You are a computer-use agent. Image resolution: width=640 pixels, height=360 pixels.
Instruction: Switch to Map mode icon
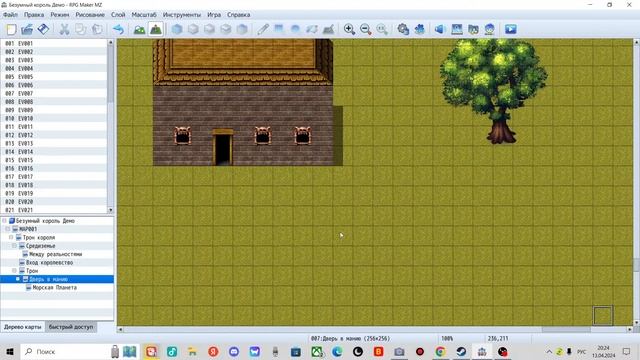(140, 29)
